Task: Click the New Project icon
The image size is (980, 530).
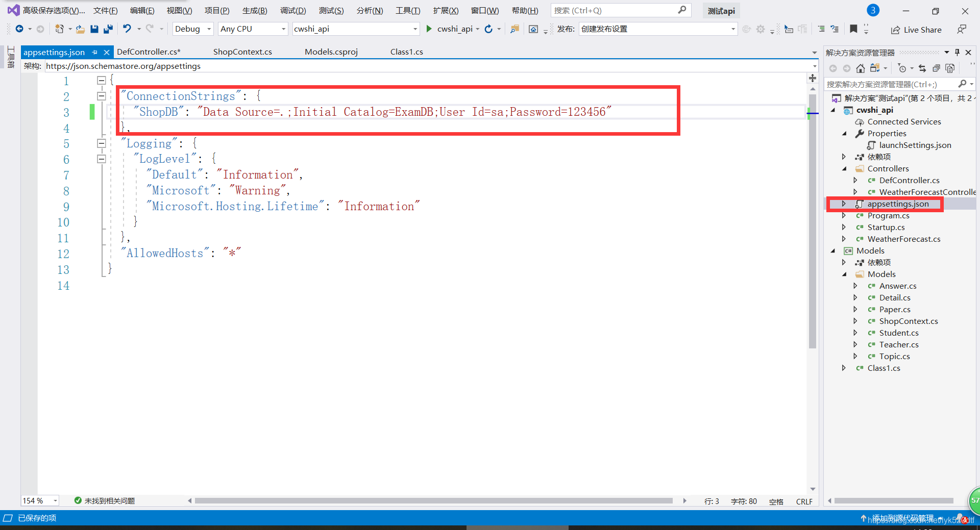Action: 59,29
